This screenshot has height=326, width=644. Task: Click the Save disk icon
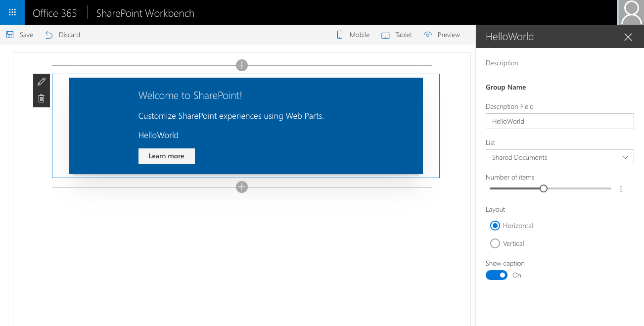pyautogui.click(x=10, y=35)
